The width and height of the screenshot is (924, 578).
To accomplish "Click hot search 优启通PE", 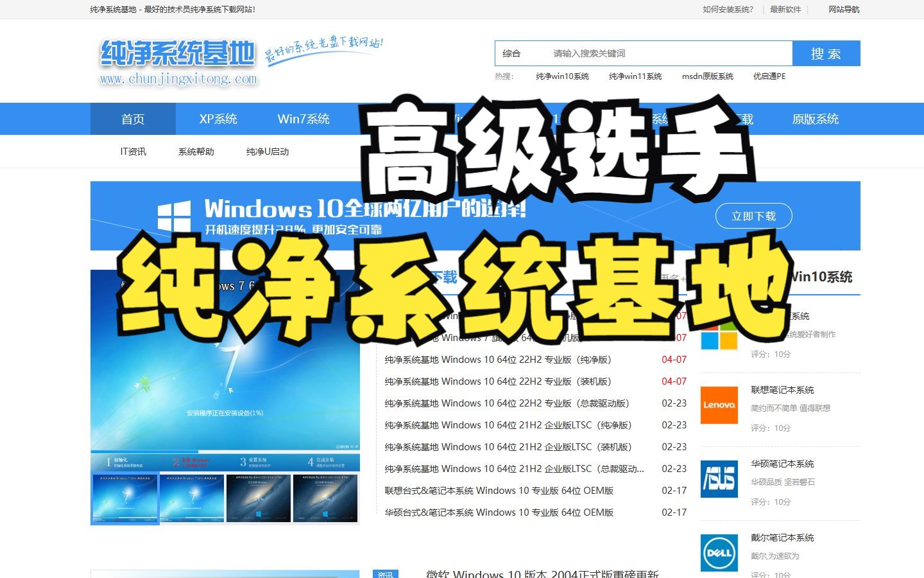I will (x=769, y=76).
